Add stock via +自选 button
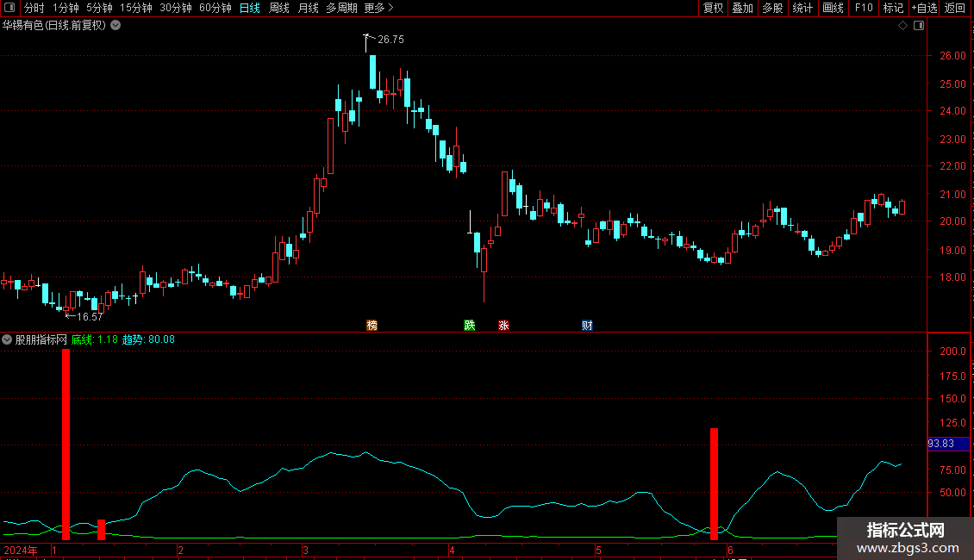 924,8
